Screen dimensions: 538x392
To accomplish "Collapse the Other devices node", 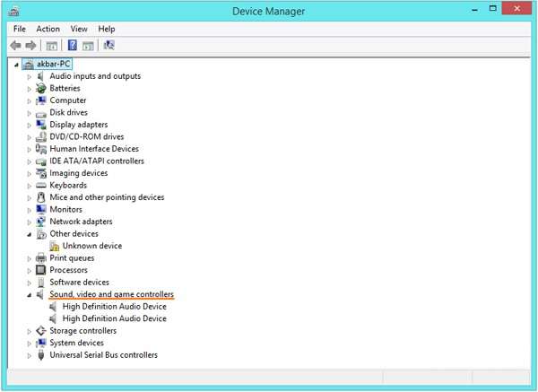I will coord(30,234).
